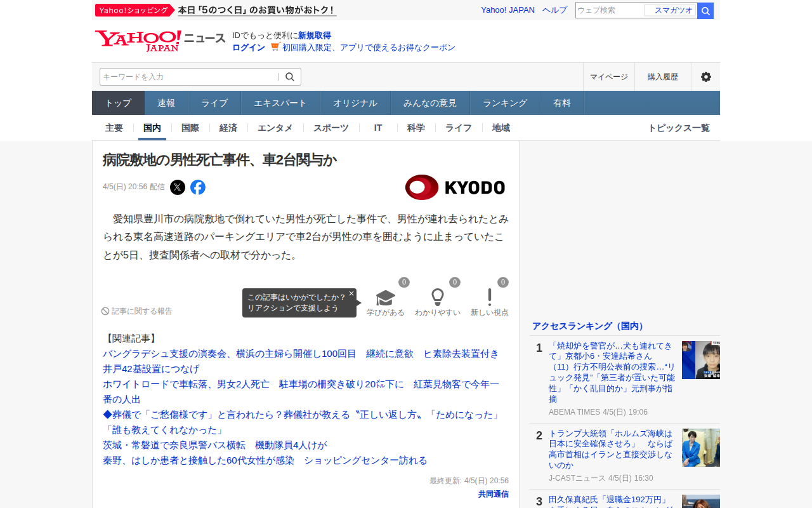The height and width of the screenshot is (508, 812).
Task: Open the トップ navigation tab
Action: tap(119, 103)
